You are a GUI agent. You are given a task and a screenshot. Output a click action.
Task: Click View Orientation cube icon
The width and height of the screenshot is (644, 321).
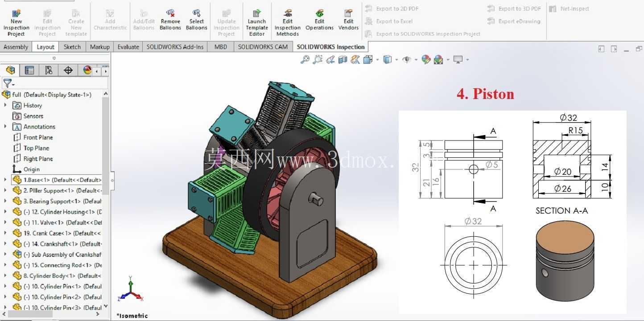(x=368, y=59)
